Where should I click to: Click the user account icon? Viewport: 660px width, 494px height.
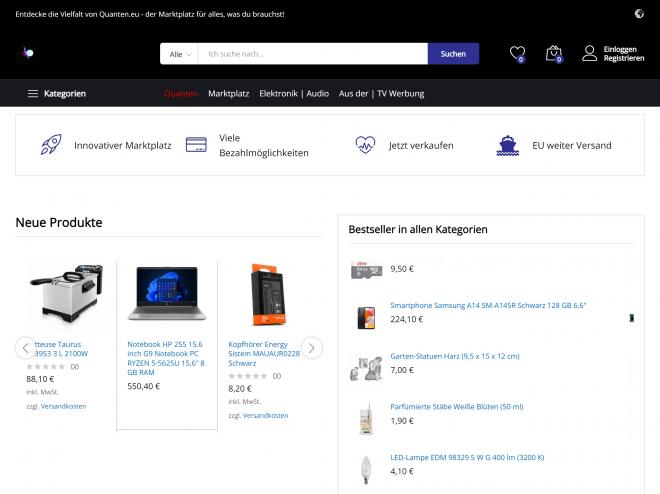tap(589, 53)
